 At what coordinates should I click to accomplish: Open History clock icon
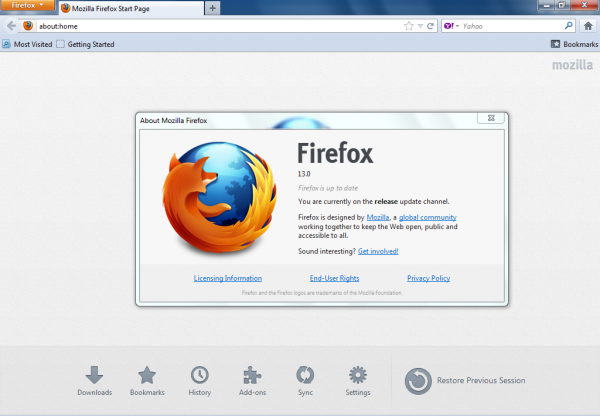(x=200, y=380)
